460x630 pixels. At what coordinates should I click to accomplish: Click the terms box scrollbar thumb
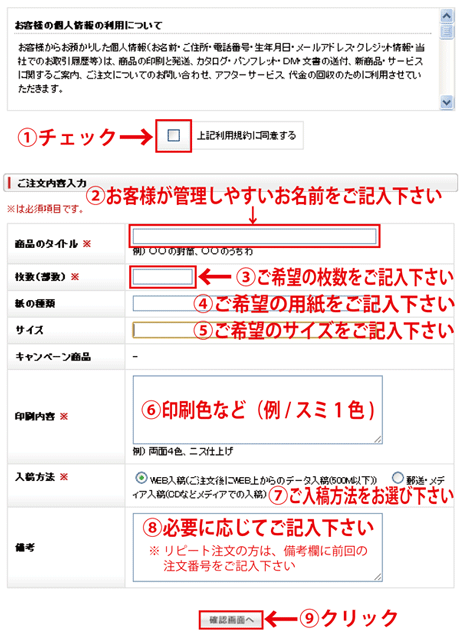(x=447, y=31)
